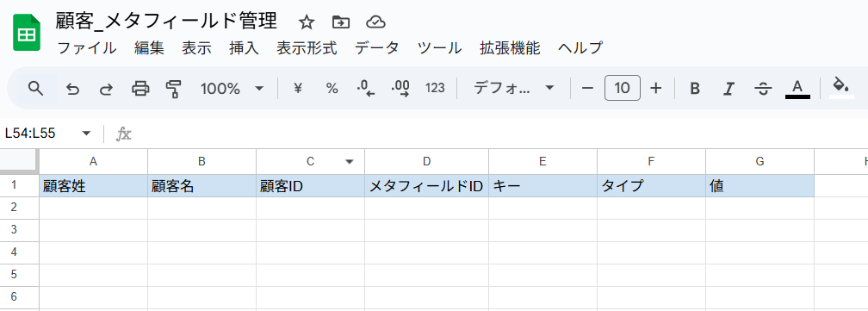Screen dimensions: 868x311
Task: Expand the name box dropdown arrow
Action: 86,134
